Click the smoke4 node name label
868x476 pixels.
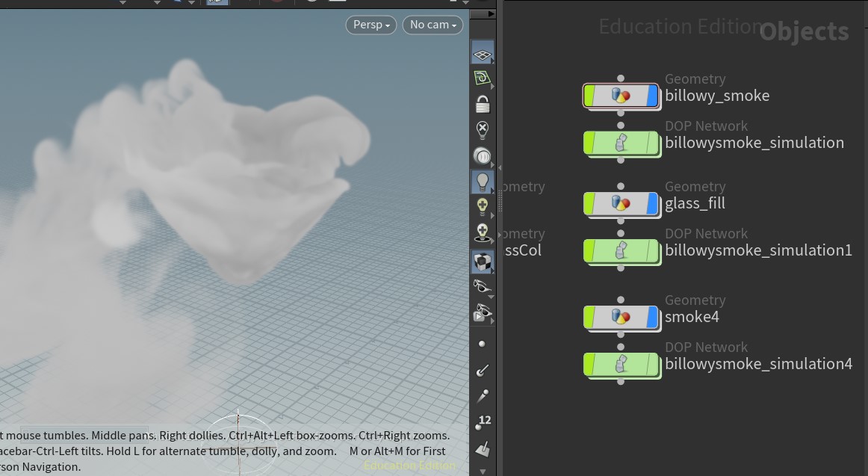692,317
